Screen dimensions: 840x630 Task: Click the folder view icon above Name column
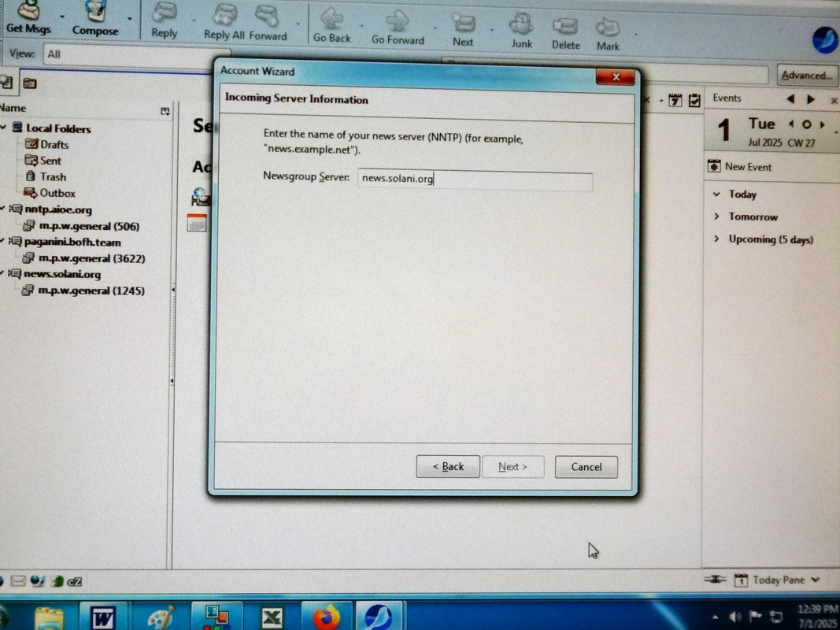(30, 83)
